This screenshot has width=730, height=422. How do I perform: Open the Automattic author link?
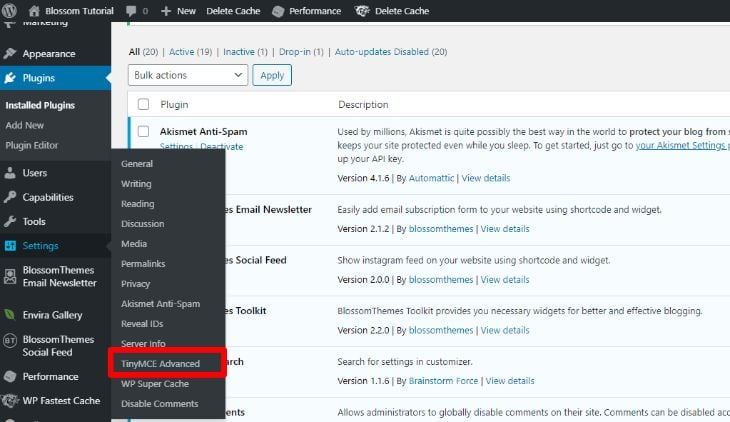[x=431, y=178]
